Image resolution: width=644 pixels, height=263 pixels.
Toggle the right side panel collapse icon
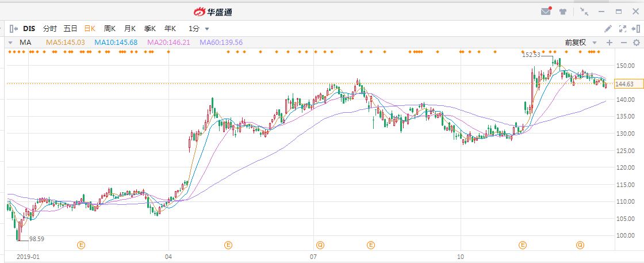pos(636,28)
